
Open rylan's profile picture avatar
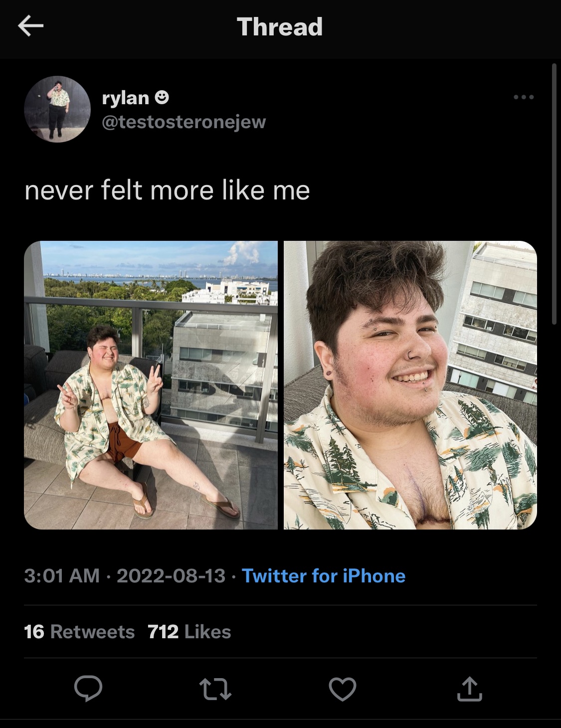click(57, 109)
